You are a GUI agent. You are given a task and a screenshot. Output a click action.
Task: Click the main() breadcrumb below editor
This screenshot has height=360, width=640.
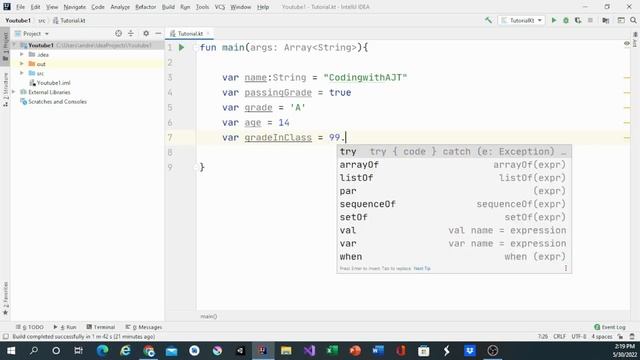[x=209, y=316]
